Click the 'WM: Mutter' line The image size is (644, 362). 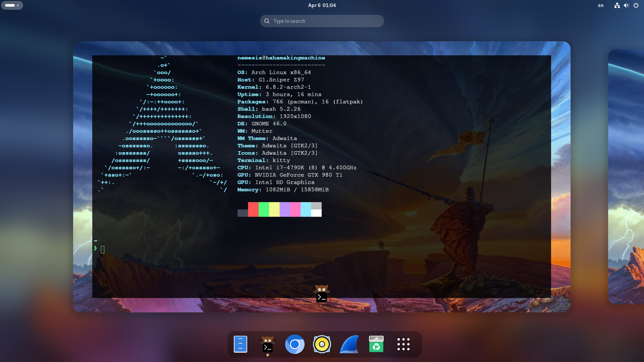point(255,131)
